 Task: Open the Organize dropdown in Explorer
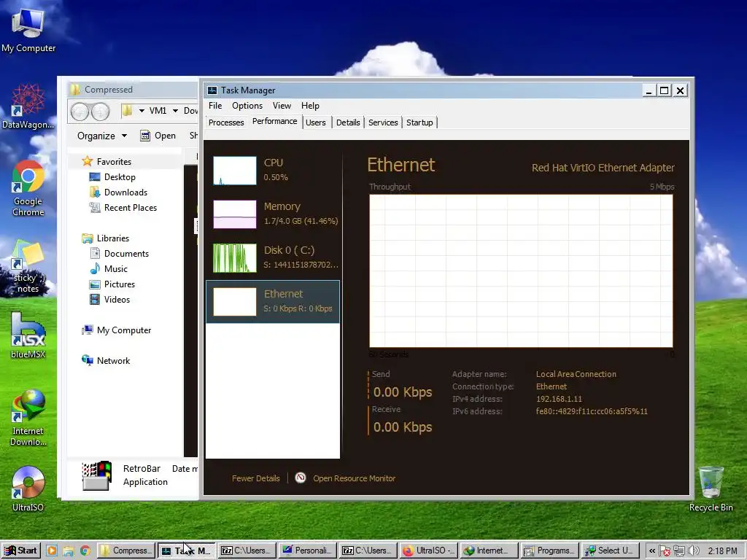[102, 136]
